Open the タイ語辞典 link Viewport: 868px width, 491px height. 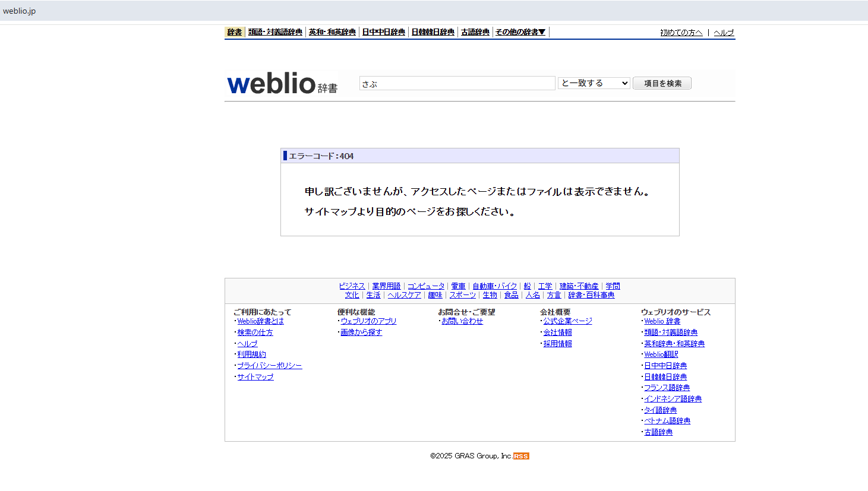pyautogui.click(x=661, y=410)
